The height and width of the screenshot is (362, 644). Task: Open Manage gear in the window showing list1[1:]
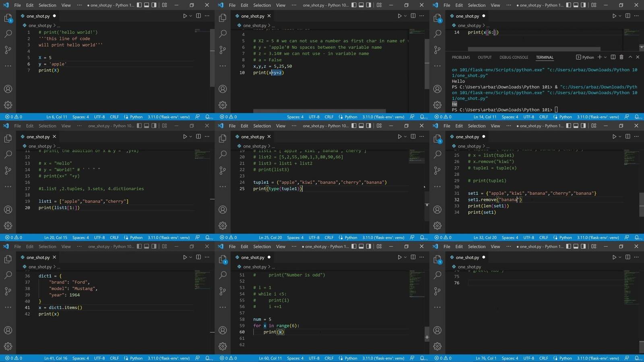tap(8, 225)
